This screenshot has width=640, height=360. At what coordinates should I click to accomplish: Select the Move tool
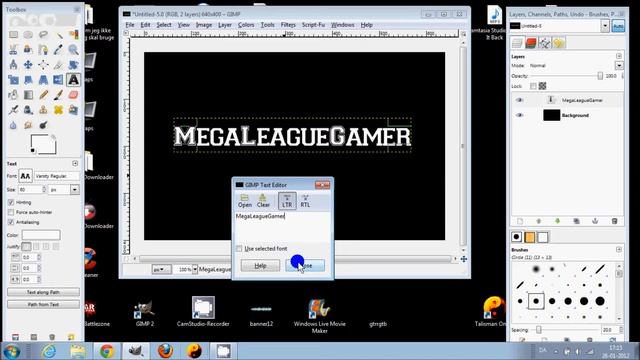tap(28, 64)
